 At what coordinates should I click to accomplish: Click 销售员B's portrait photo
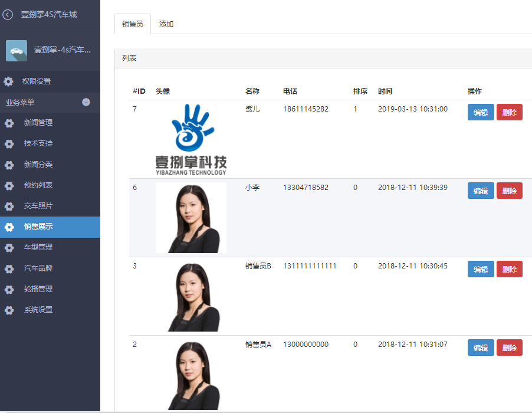tap(191, 296)
